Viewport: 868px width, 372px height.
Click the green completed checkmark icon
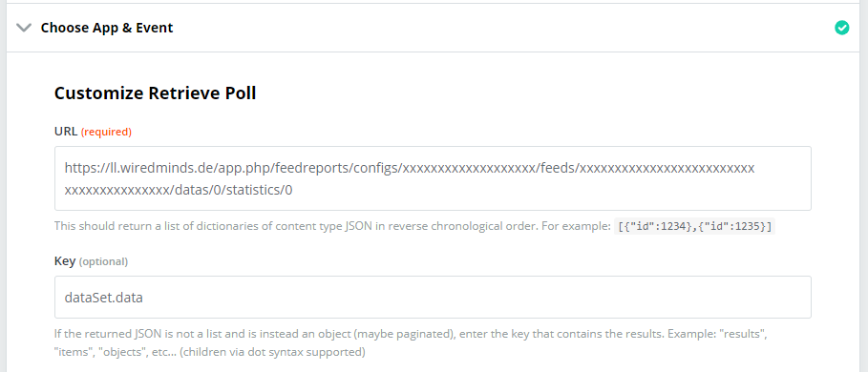point(841,28)
